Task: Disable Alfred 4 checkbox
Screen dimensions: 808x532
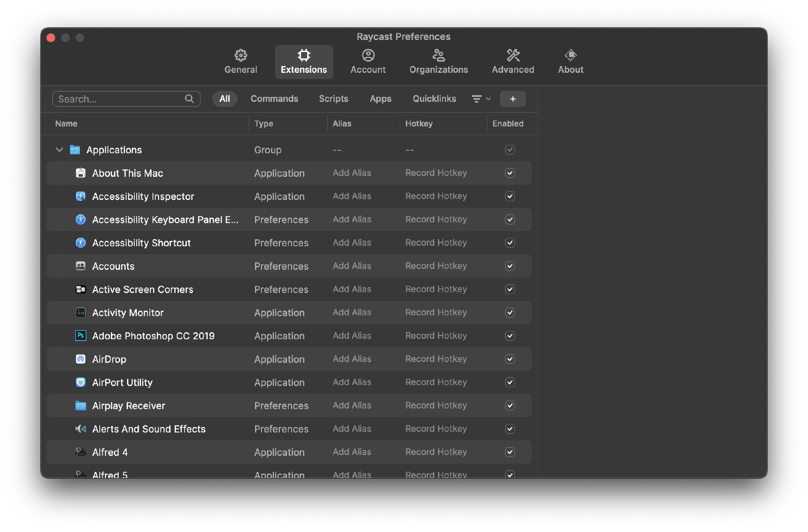Action: [x=510, y=452]
